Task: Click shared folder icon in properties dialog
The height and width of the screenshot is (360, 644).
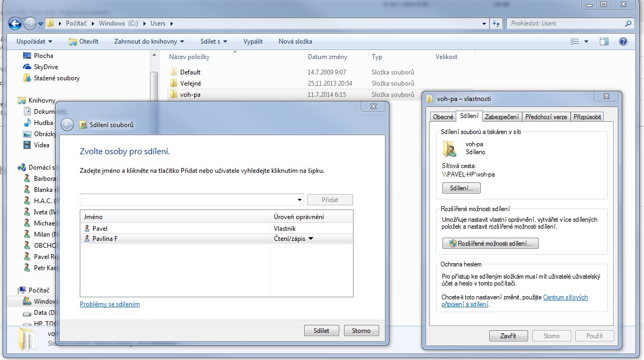Action: 449,148
